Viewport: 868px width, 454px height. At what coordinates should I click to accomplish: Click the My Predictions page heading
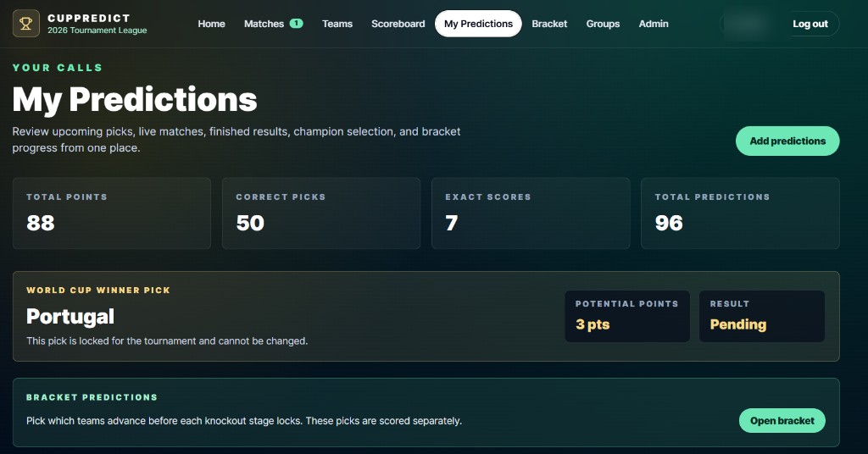(x=135, y=100)
